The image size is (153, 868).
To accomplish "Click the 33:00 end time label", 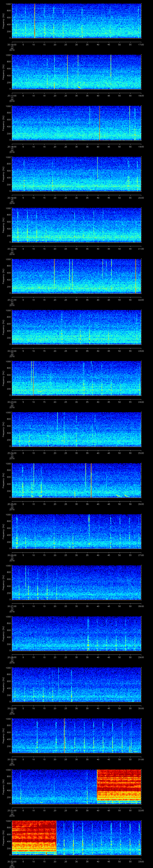I will 141,862.
